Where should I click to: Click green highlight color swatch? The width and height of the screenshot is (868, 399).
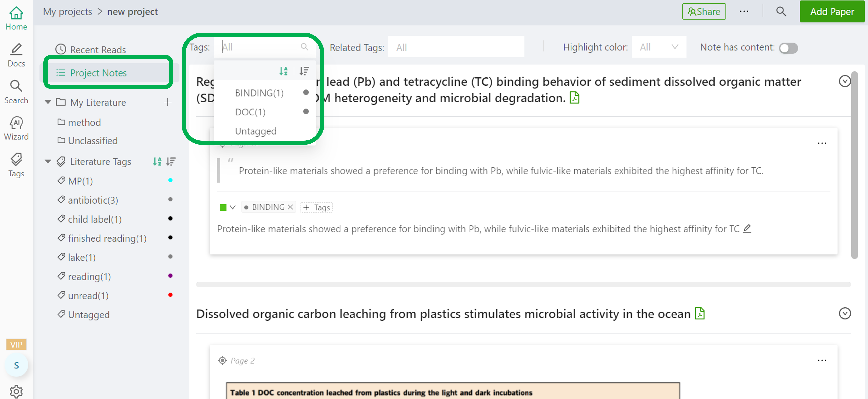point(223,207)
